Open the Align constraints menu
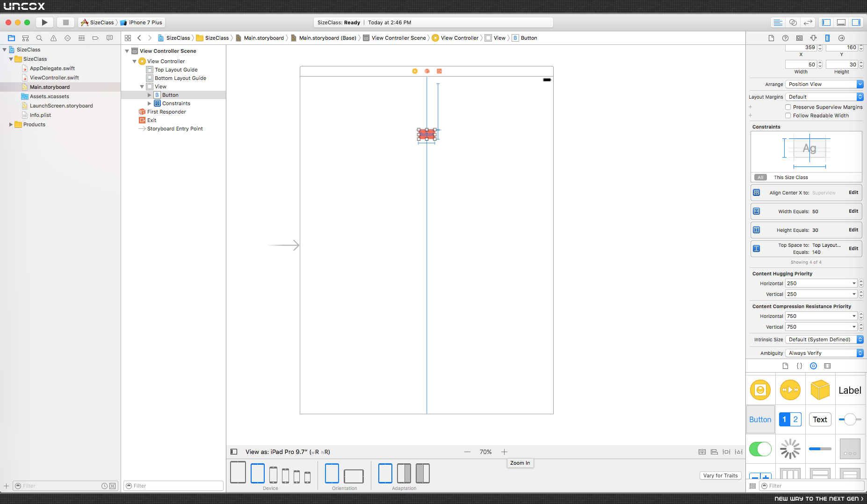The width and height of the screenshot is (867, 504). (x=714, y=452)
